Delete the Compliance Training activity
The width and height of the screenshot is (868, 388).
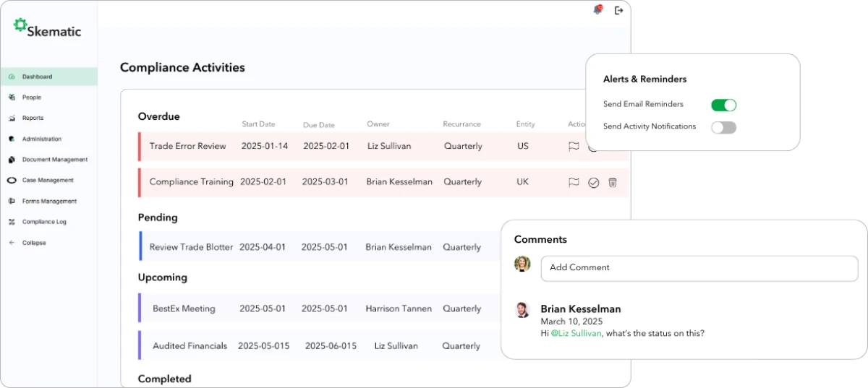pos(613,183)
